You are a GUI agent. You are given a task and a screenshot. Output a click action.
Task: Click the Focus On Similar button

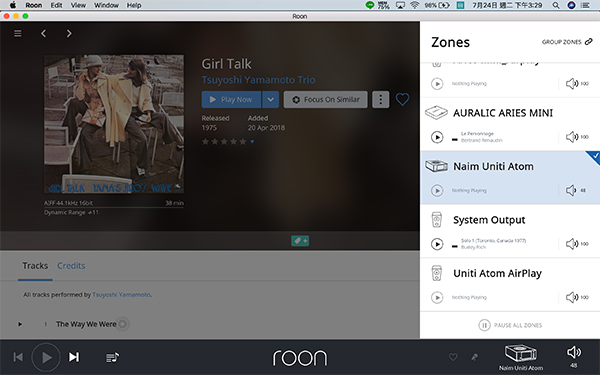(x=326, y=99)
